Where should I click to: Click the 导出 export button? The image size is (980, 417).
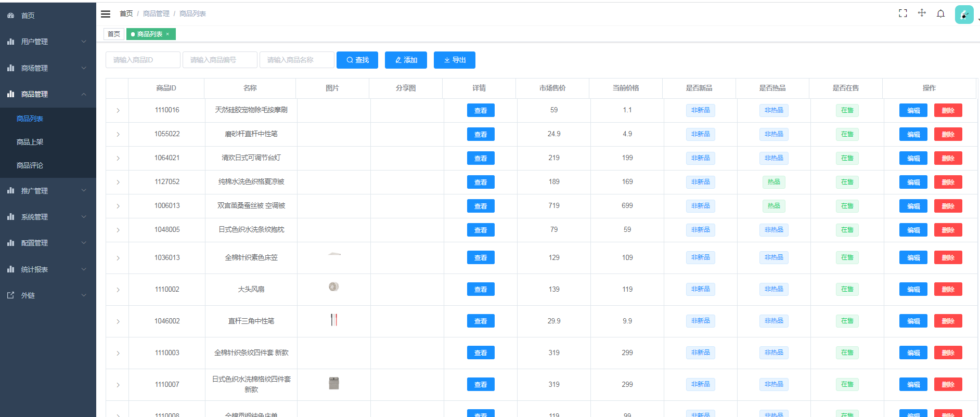coord(455,60)
